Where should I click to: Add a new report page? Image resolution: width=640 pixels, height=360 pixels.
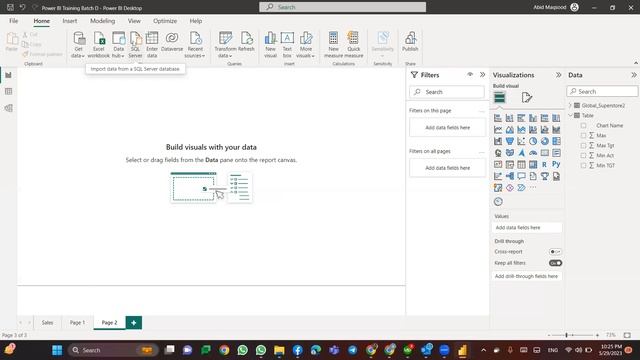click(133, 322)
